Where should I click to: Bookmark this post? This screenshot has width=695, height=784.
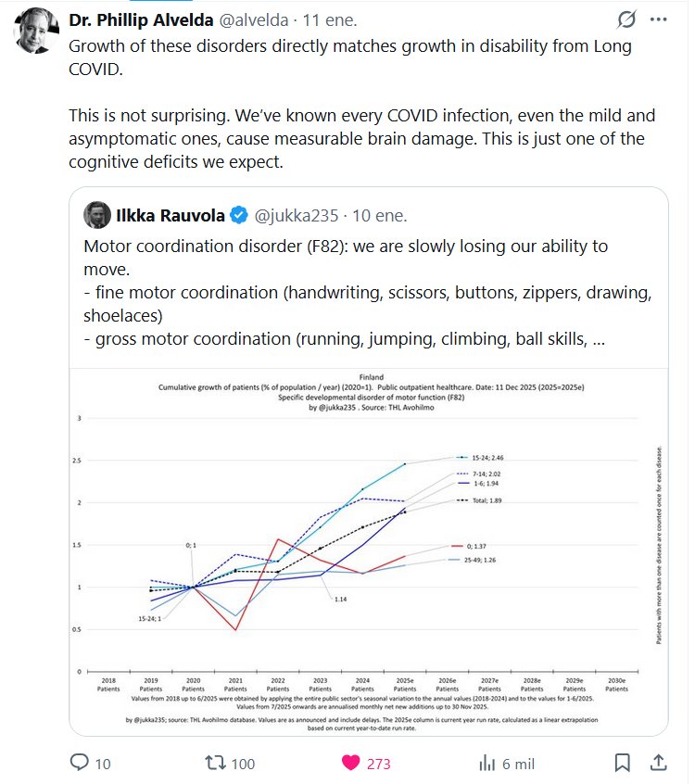point(623,763)
